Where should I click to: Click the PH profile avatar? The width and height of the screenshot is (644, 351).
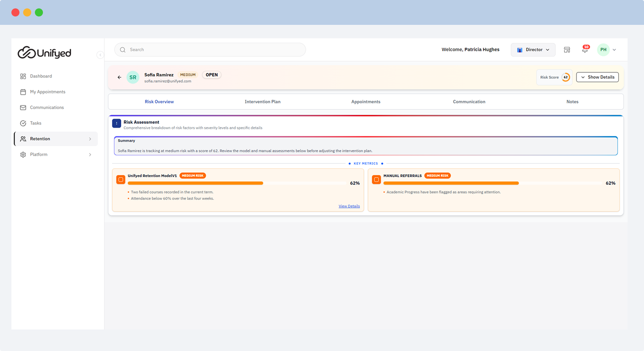click(603, 50)
